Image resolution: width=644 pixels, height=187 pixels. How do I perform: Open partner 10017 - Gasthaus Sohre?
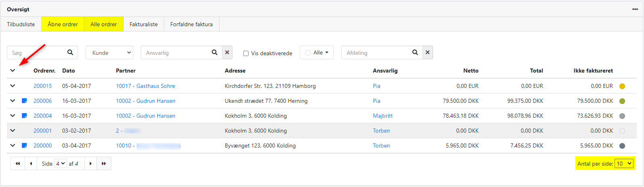click(145, 86)
